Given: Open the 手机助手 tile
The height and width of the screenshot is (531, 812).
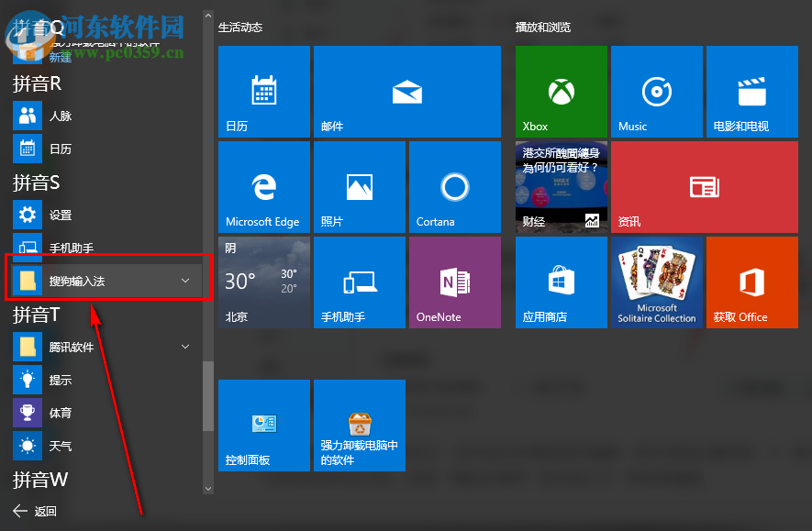Looking at the screenshot, I should [360, 282].
